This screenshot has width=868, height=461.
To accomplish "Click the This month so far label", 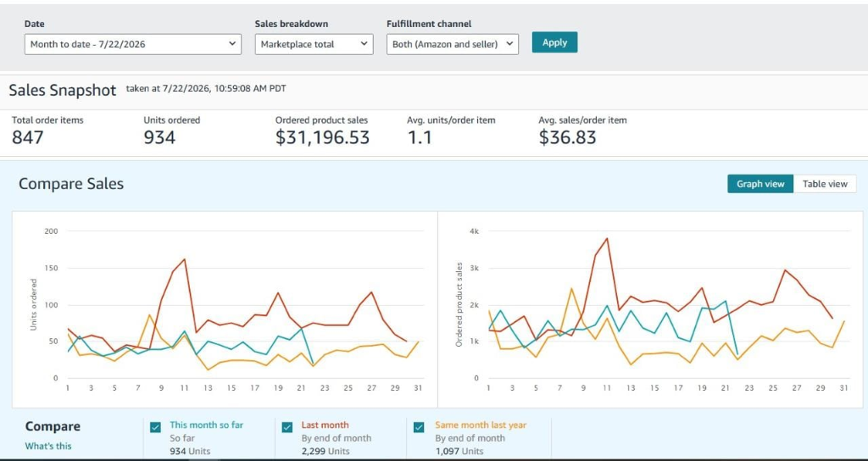I will [207, 425].
